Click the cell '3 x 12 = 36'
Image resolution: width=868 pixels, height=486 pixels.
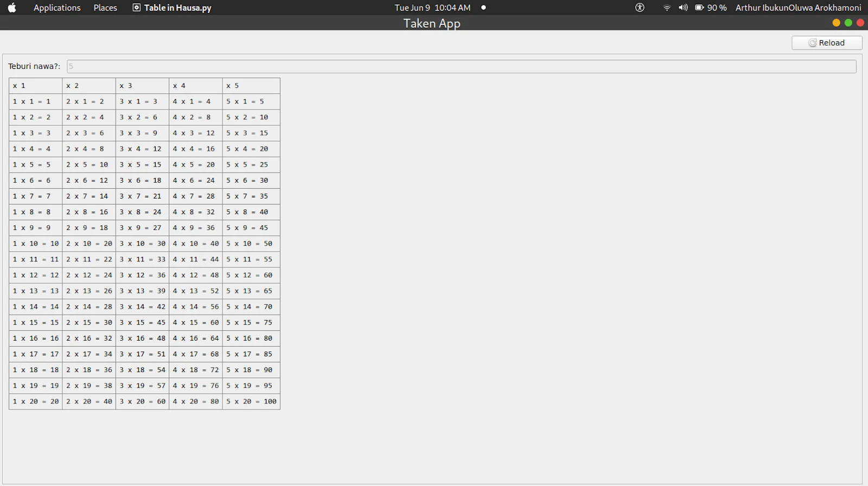click(x=142, y=275)
